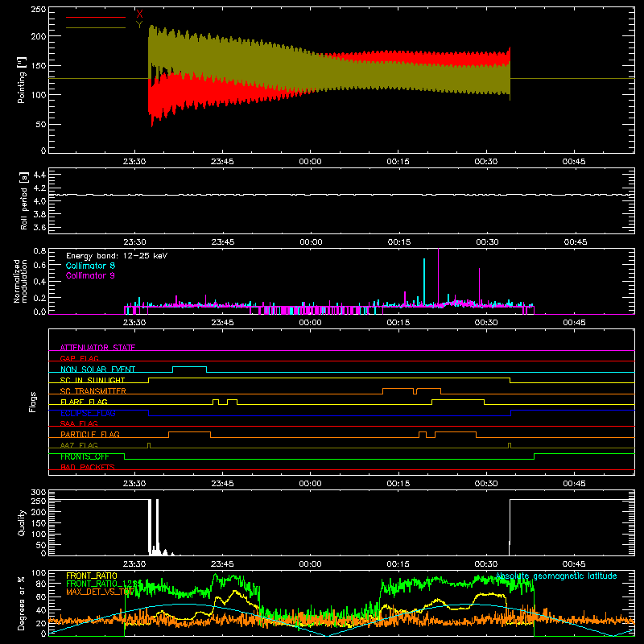Click the 150 value on the Pointing axis

(x=39, y=66)
